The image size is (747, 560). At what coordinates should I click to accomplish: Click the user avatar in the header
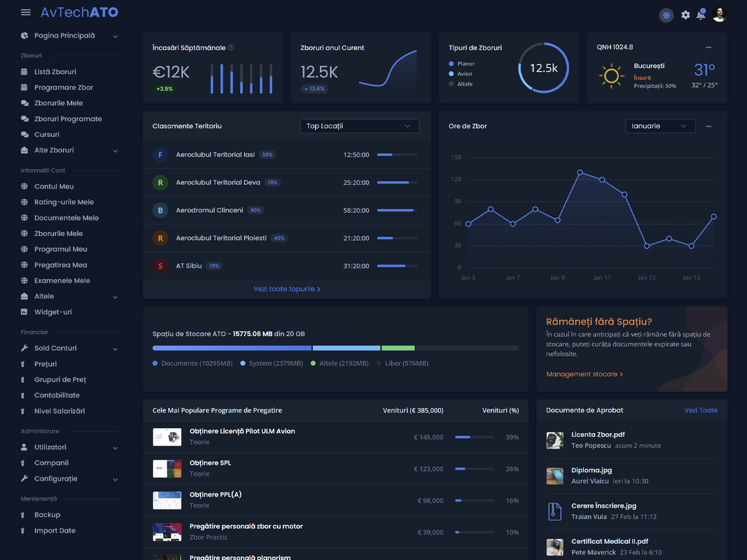720,14
